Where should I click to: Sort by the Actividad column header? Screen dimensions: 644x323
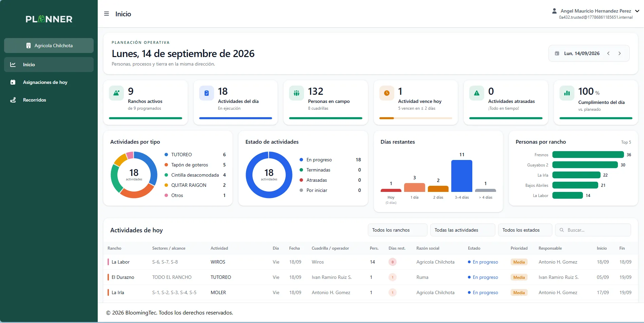click(x=219, y=248)
